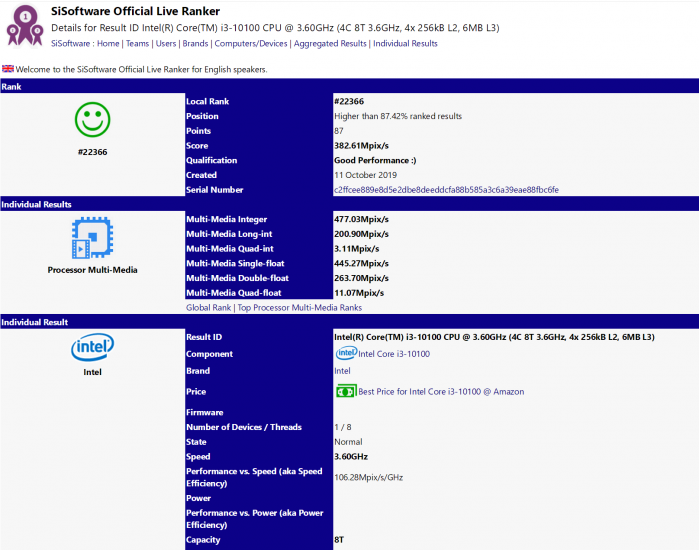The image size is (700, 550).
Task: Click the Processor Multi-Media chip icon
Action: click(x=92, y=238)
